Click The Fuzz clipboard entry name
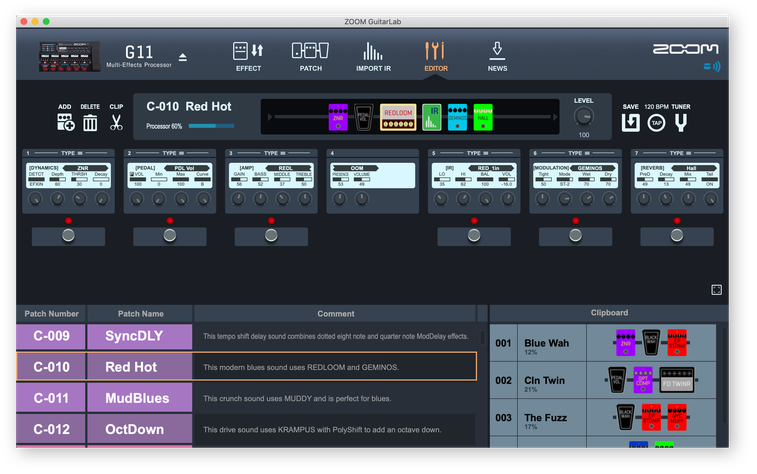This screenshot has width=757, height=474. (x=546, y=418)
